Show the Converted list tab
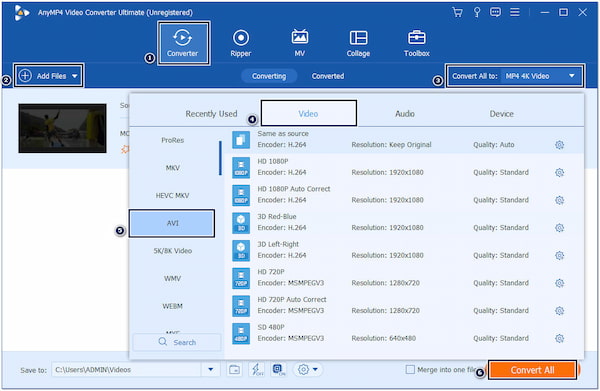 [x=328, y=76]
